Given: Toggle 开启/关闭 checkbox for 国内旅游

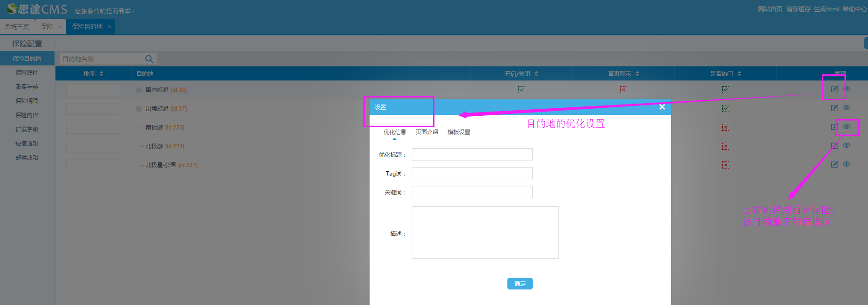Looking at the screenshot, I should tap(521, 89).
